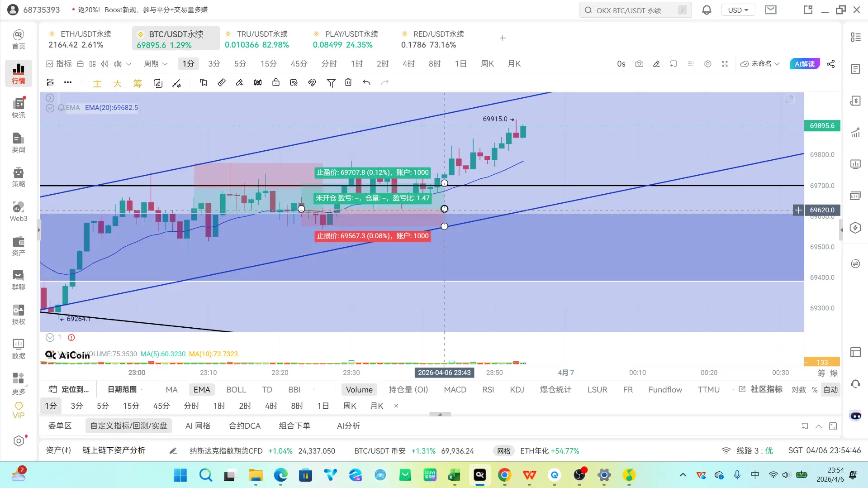
Task: Click the replay rewind icon in chart toolbar
Action: tap(104, 64)
